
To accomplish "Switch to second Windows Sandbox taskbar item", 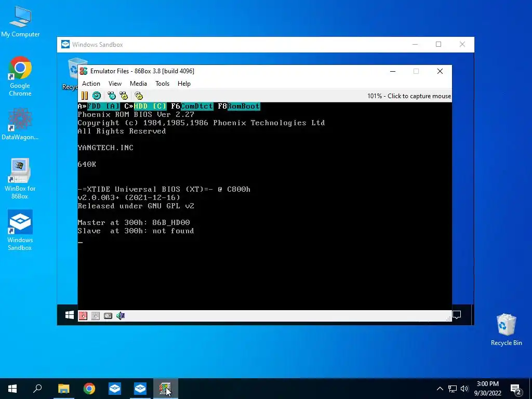I will [x=140, y=389].
